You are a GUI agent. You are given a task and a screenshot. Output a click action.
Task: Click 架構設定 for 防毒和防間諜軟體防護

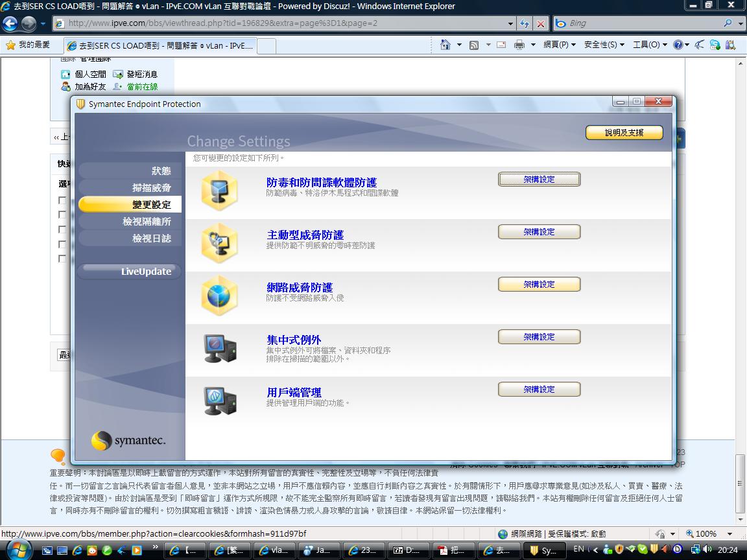point(539,180)
